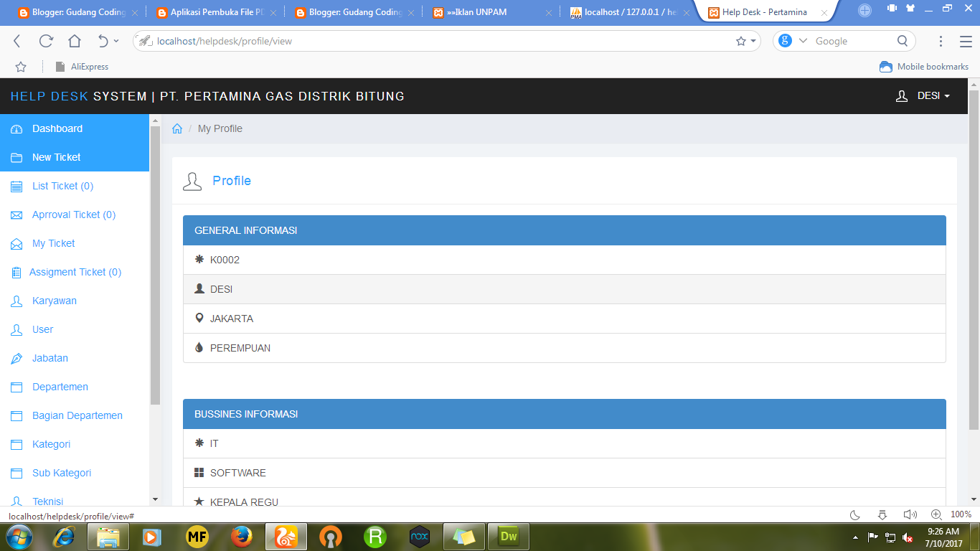
Task: Click the DESI name row
Action: click(x=565, y=289)
